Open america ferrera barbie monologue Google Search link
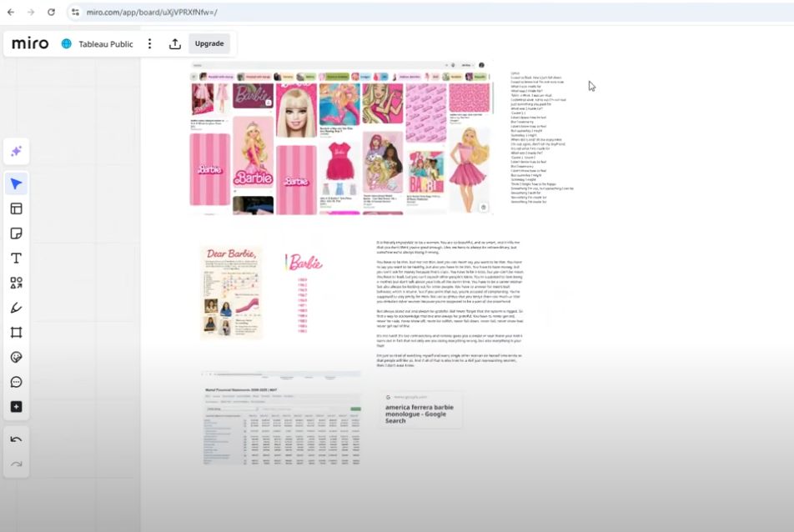794x532 pixels. click(420, 410)
